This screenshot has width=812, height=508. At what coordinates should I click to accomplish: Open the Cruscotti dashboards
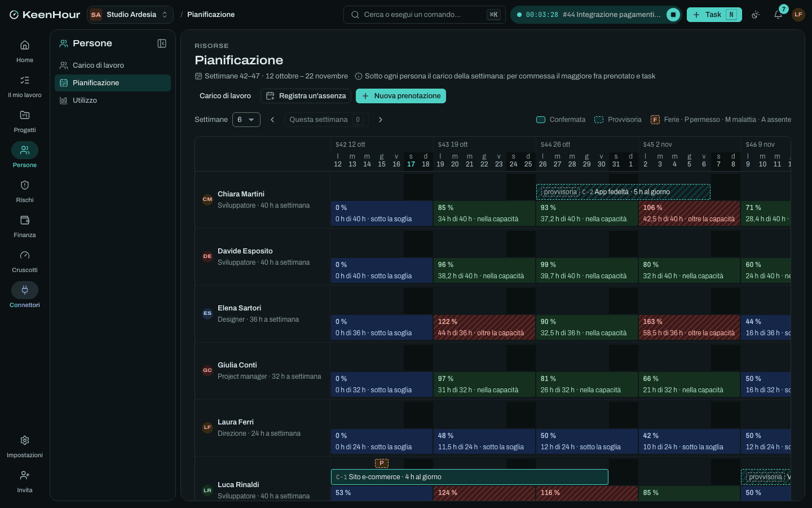tap(25, 261)
